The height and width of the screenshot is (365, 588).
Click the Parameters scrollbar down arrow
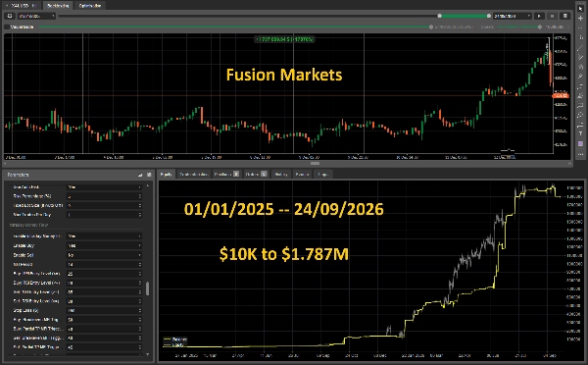coord(147,354)
